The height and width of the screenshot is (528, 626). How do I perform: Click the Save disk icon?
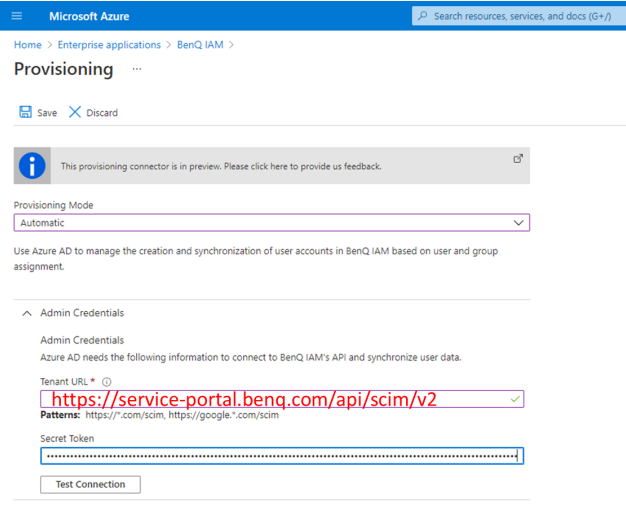point(26,112)
